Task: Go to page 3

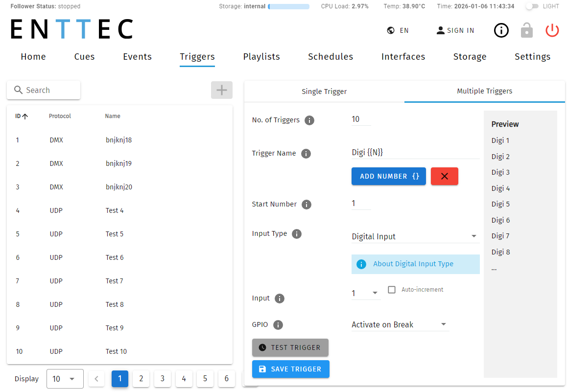Action: coord(163,379)
